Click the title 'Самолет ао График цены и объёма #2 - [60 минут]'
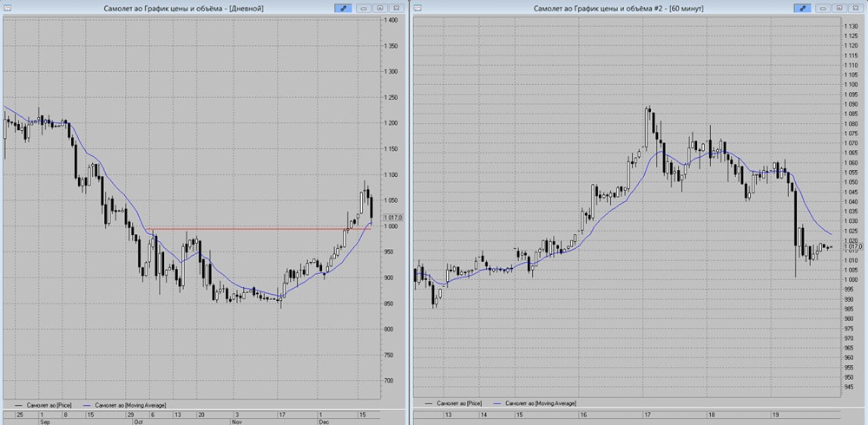The height and width of the screenshot is (425, 868). 618,9
